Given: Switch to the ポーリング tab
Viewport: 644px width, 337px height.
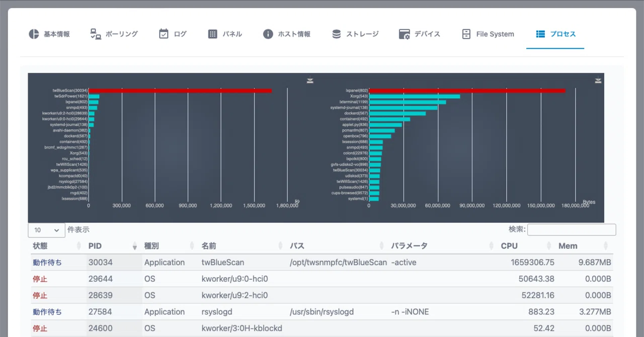Looking at the screenshot, I should pyautogui.click(x=114, y=34).
